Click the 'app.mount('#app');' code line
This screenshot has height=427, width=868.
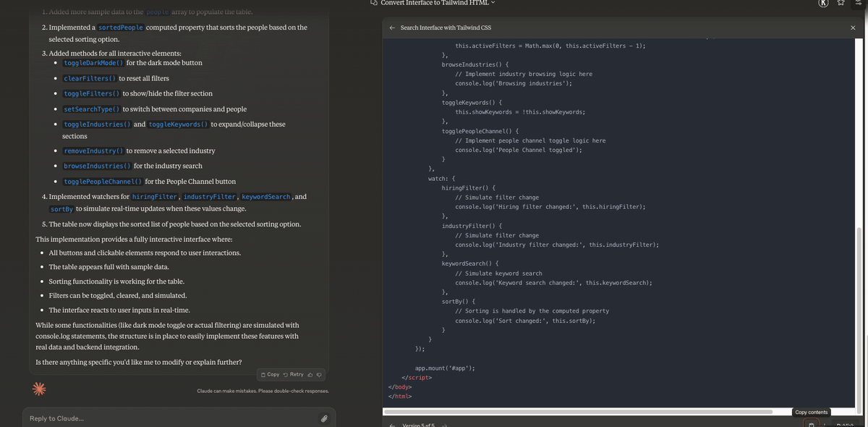click(x=445, y=368)
